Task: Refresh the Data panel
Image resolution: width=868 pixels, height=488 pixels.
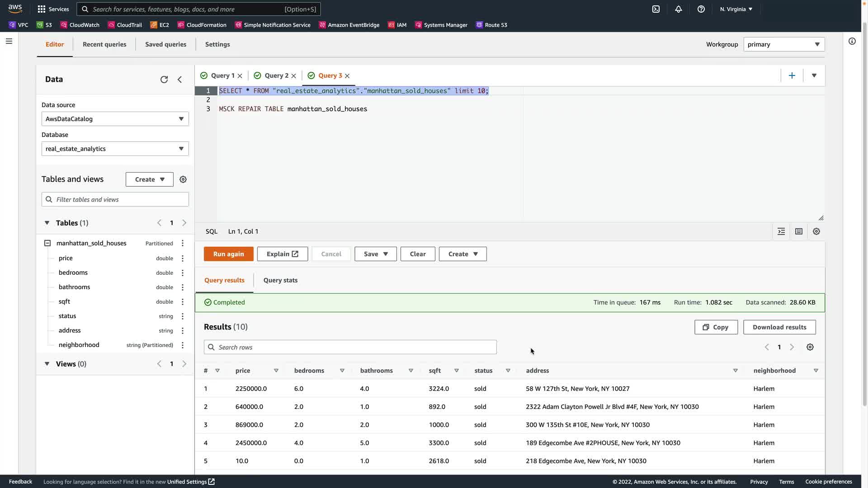Action: coord(164,80)
